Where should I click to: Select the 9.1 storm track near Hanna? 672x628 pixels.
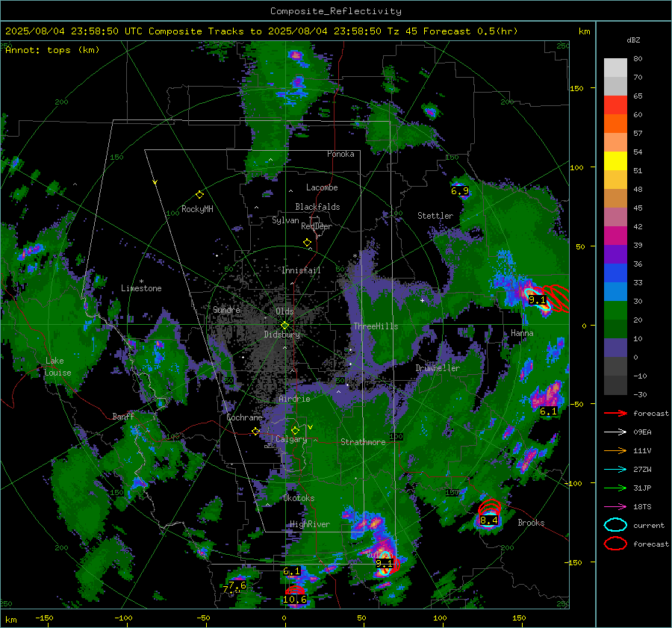(537, 299)
